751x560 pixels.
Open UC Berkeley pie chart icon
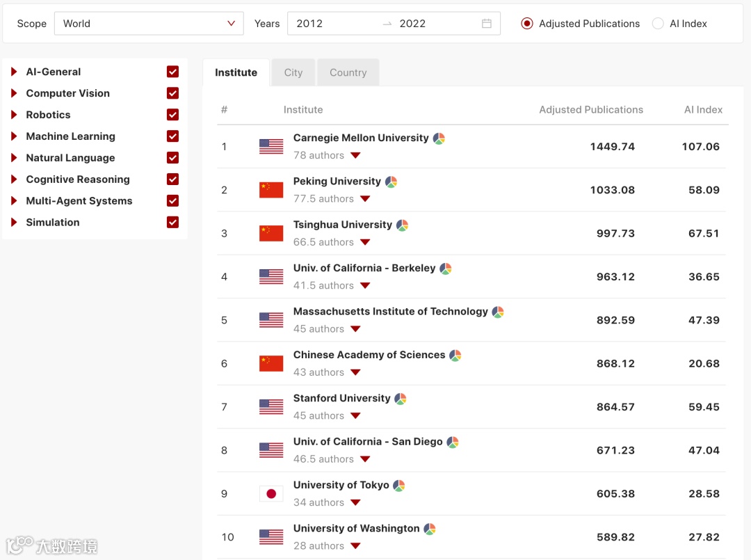pos(446,269)
